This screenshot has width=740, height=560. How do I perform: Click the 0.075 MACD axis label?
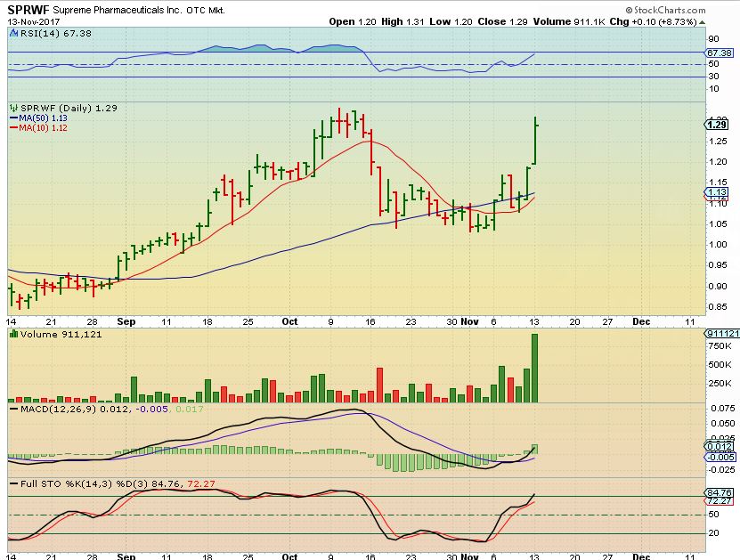click(722, 409)
